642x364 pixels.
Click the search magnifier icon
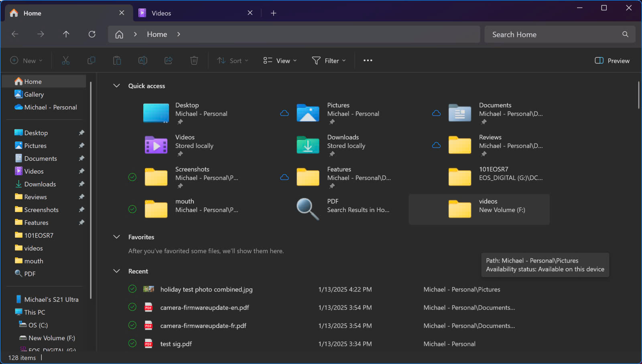coord(625,34)
